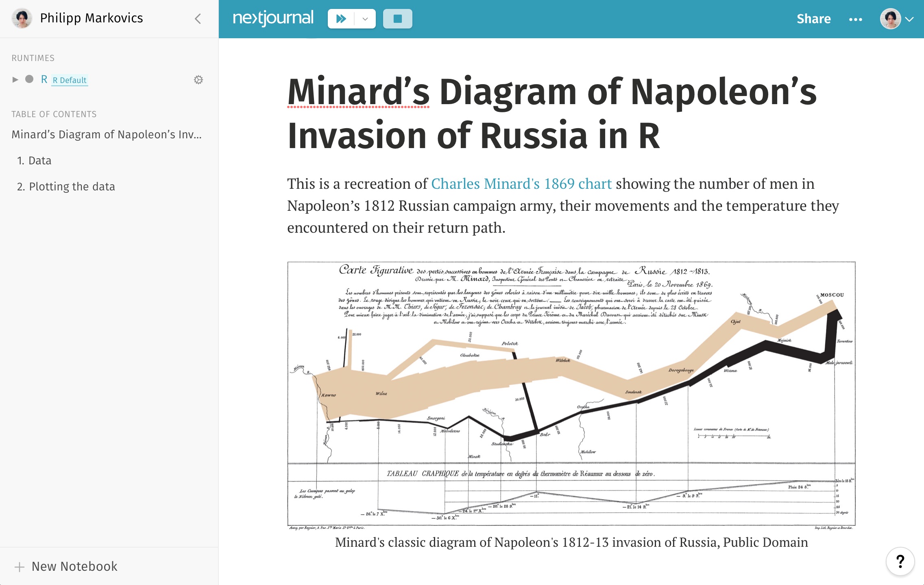The width and height of the screenshot is (924, 585).
Task: Jump to Minard's Diagram title in contents
Action: [107, 135]
